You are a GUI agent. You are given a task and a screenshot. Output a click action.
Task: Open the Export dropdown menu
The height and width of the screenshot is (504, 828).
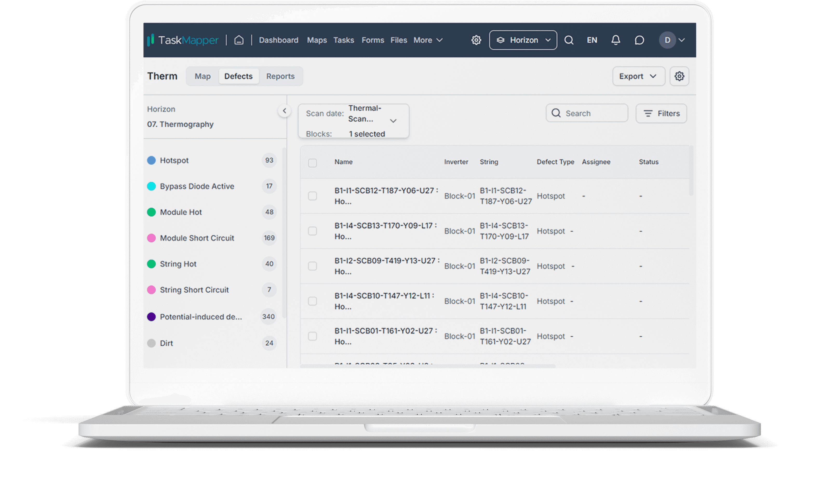(x=638, y=76)
